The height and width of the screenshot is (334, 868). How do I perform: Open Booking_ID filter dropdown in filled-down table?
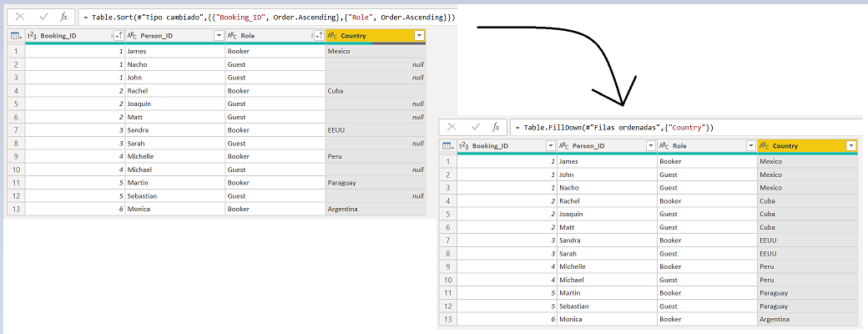point(550,145)
